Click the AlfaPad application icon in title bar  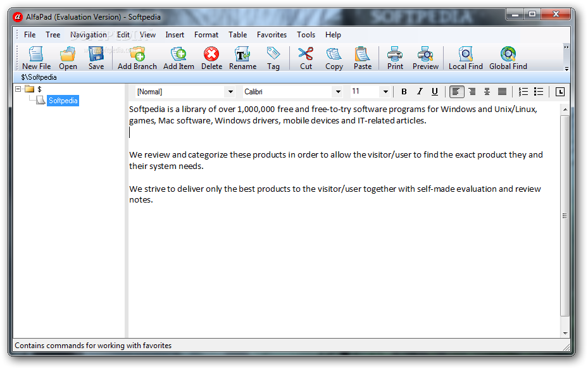(18, 17)
